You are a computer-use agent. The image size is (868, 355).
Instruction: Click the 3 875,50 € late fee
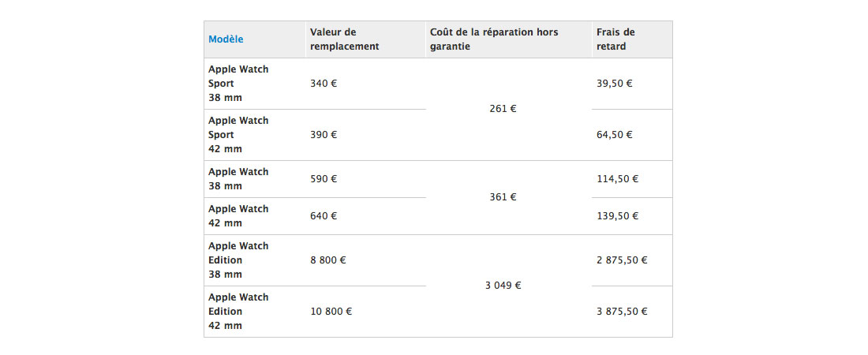click(623, 312)
